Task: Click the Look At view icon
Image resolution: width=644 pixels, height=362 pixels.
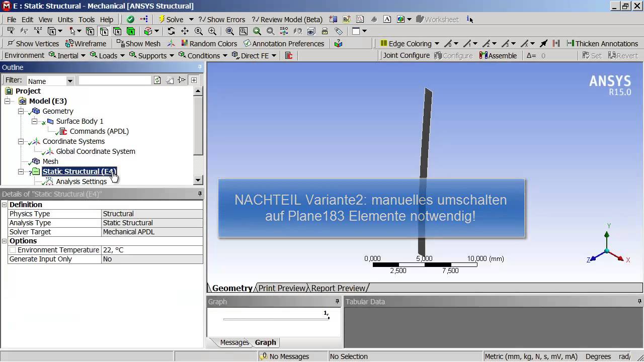Action: [x=311, y=31]
